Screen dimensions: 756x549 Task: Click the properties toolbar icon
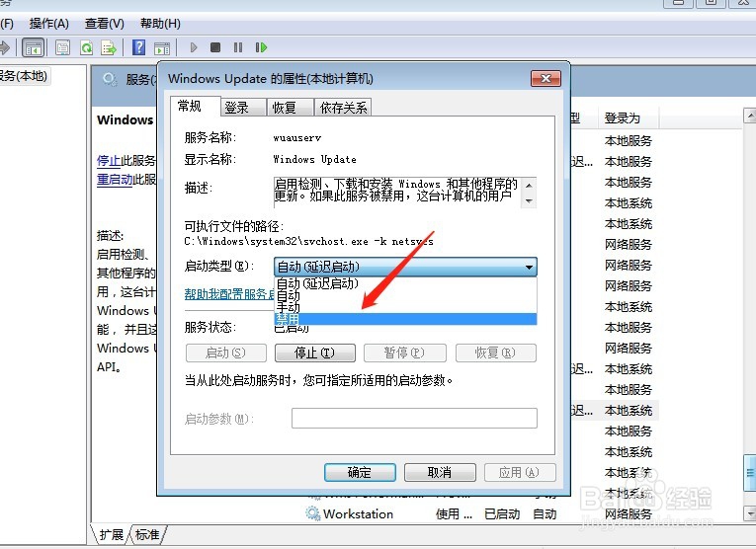(62, 47)
